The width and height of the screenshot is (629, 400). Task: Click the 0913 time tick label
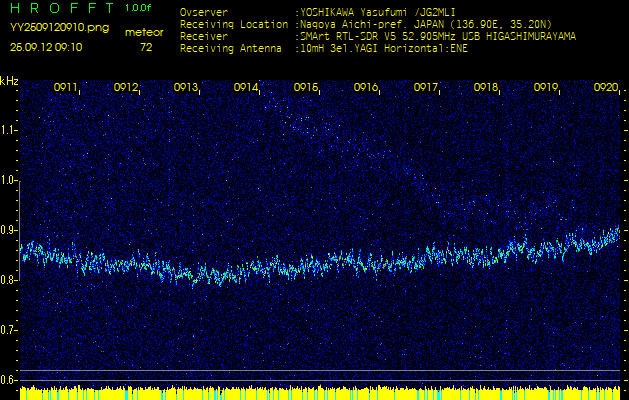(186, 88)
